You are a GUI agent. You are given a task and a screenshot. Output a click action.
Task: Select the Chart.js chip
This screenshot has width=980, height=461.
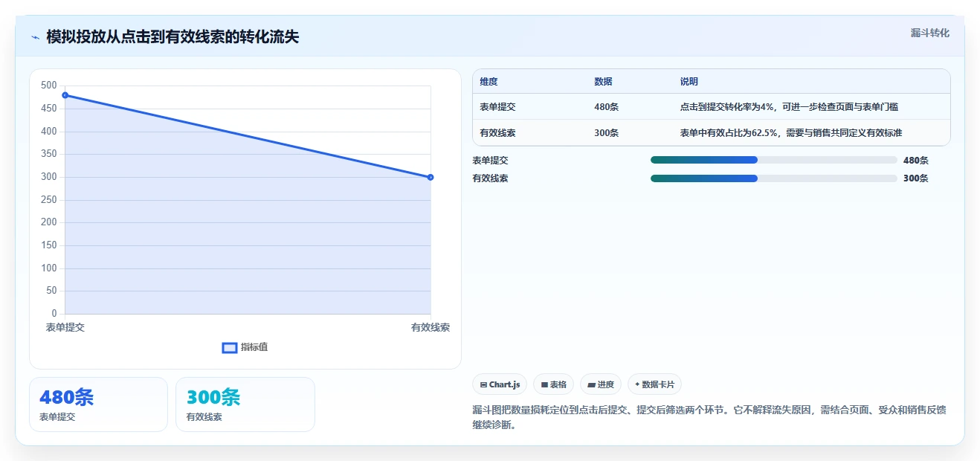[500, 384]
